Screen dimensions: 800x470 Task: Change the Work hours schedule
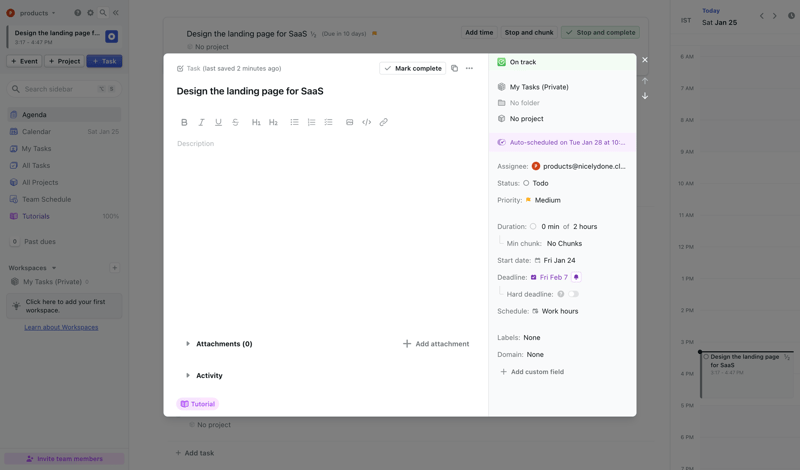tap(555, 311)
